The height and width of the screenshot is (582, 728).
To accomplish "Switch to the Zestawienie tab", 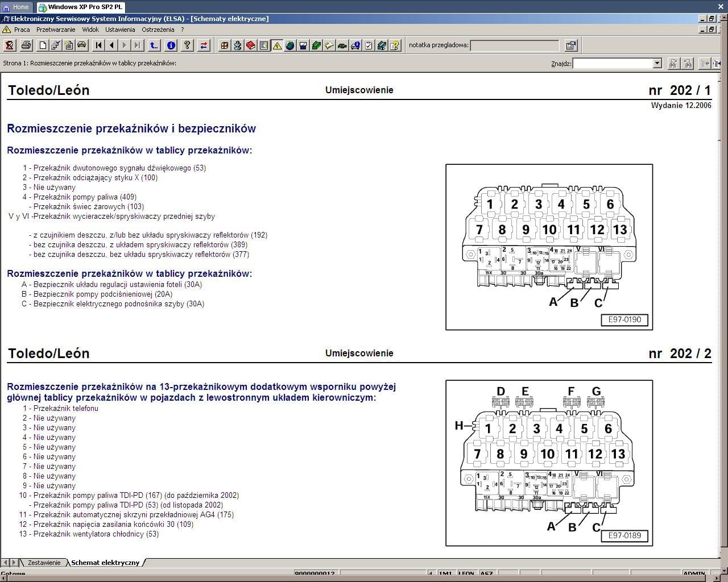I will (x=44, y=563).
